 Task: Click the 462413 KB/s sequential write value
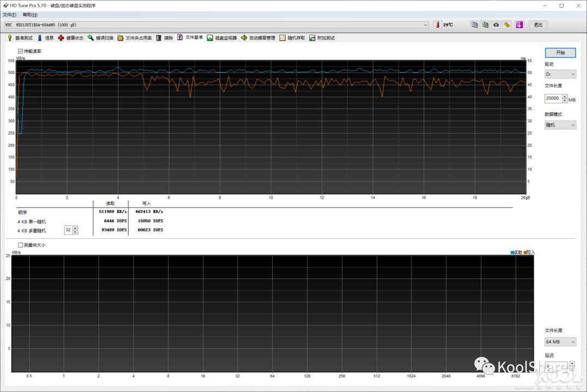coord(149,212)
